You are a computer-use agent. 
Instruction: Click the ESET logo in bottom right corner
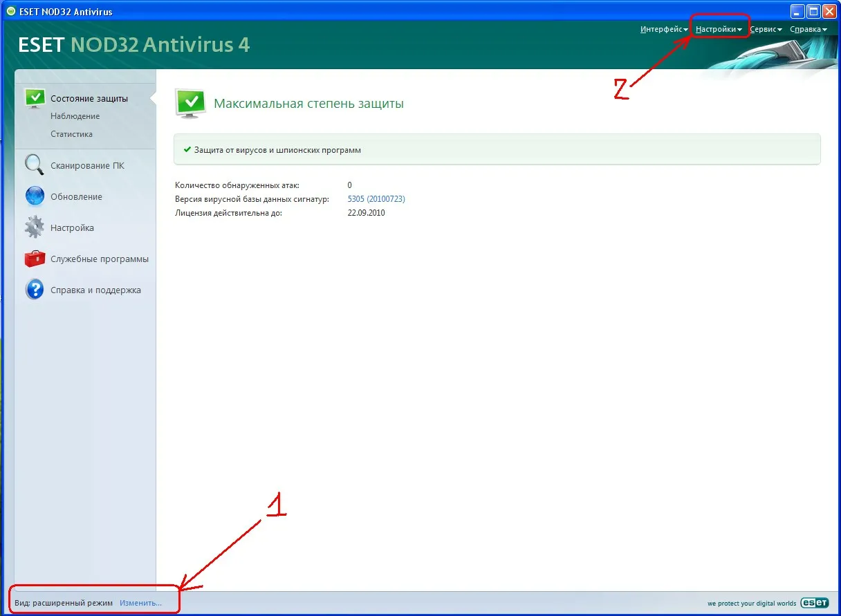click(x=815, y=602)
